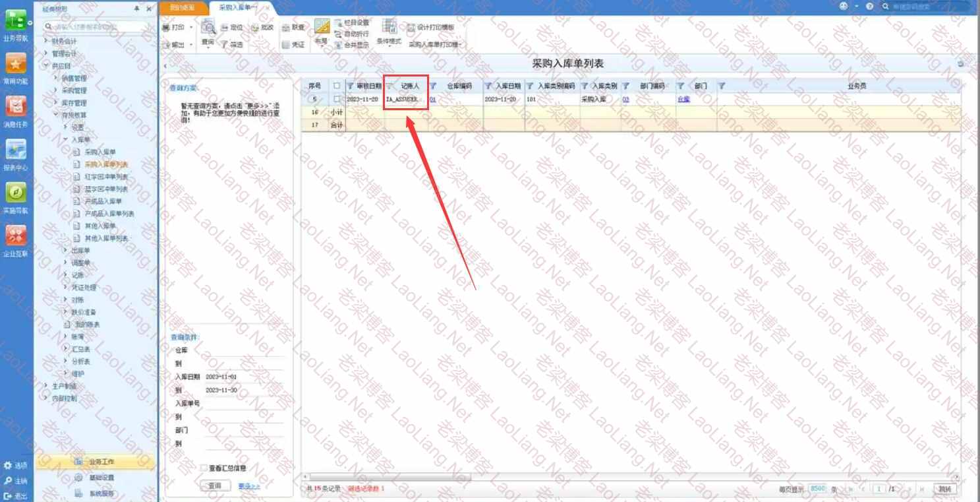
Task: Open the 打印 dropdown arrow
Action: [191, 28]
